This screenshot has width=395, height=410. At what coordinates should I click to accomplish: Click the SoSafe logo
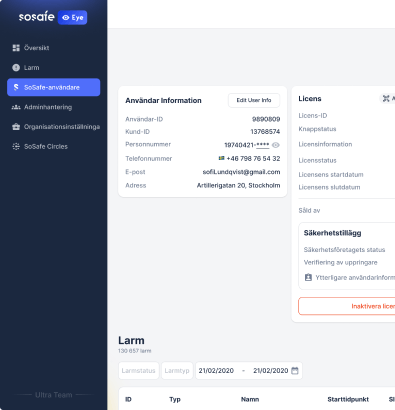tap(36, 17)
